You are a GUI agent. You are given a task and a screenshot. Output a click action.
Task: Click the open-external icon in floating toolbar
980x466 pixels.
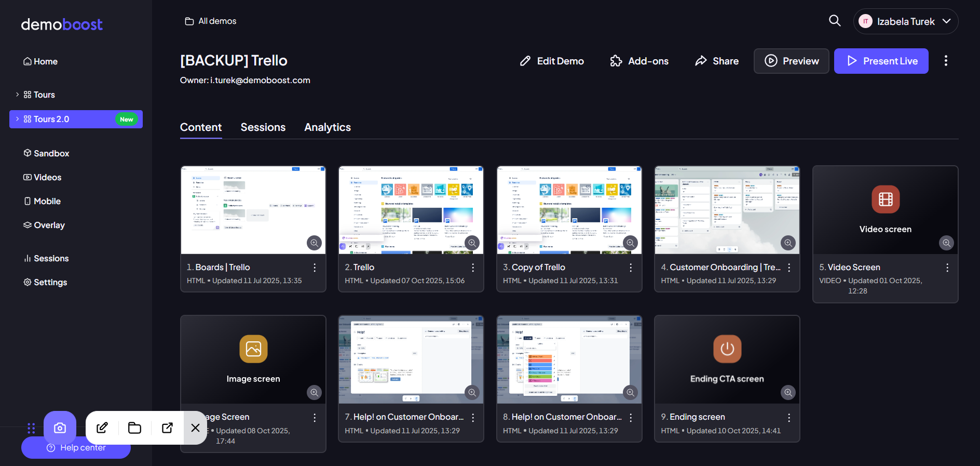pyautogui.click(x=167, y=428)
